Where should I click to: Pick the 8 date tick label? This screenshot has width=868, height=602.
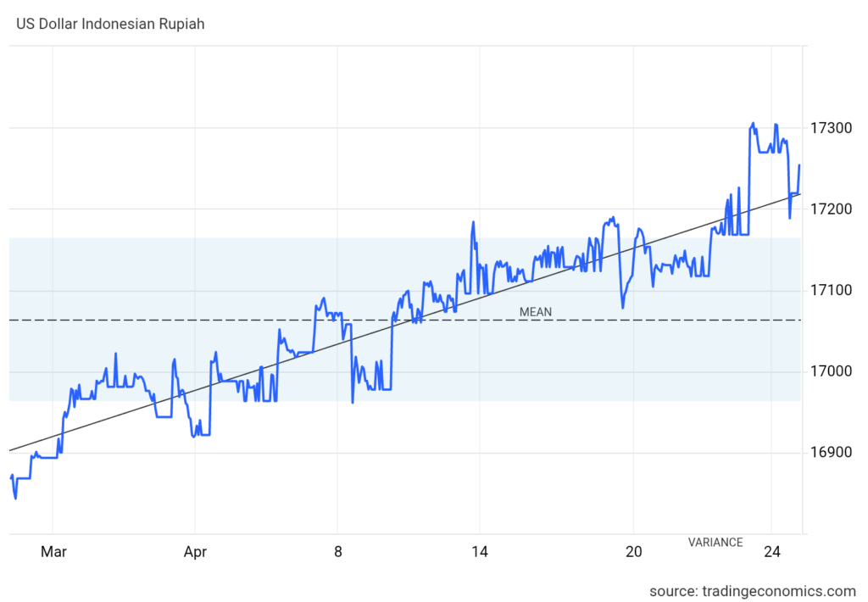[x=337, y=552]
